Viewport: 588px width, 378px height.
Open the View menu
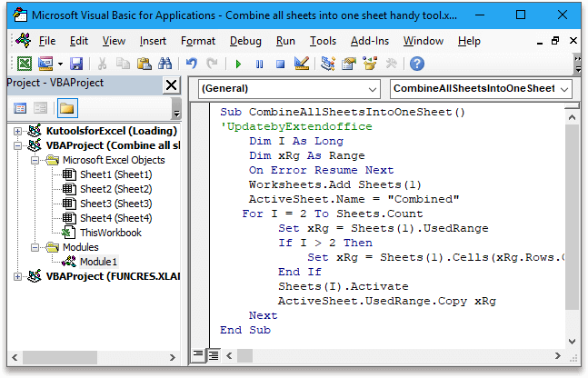(x=114, y=41)
